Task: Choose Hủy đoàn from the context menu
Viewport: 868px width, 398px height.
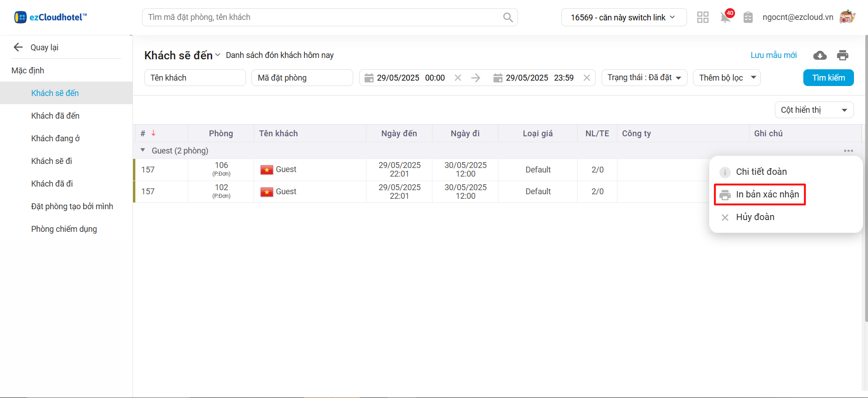Action: (x=755, y=217)
